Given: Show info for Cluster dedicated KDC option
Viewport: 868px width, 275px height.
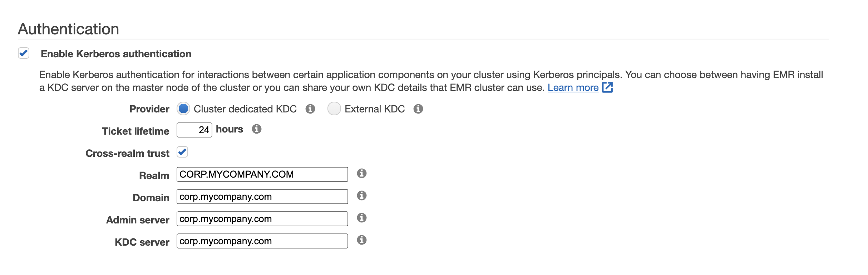Looking at the screenshot, I should 310,109.
